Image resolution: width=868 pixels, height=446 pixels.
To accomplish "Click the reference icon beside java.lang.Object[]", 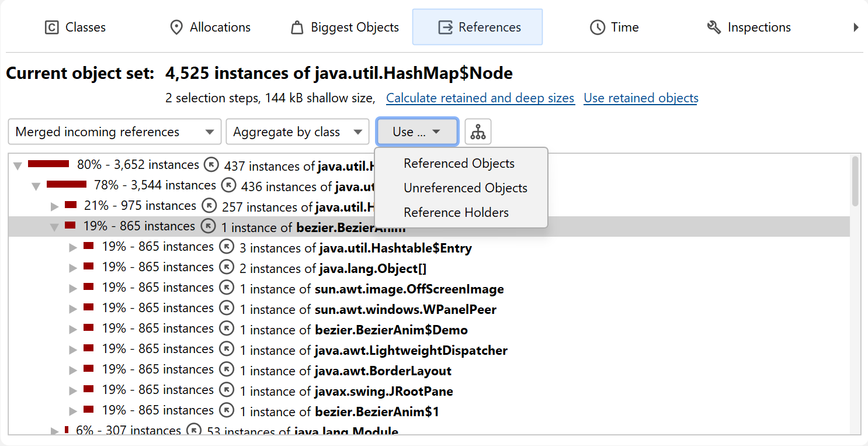I will [x=227, y=268].
